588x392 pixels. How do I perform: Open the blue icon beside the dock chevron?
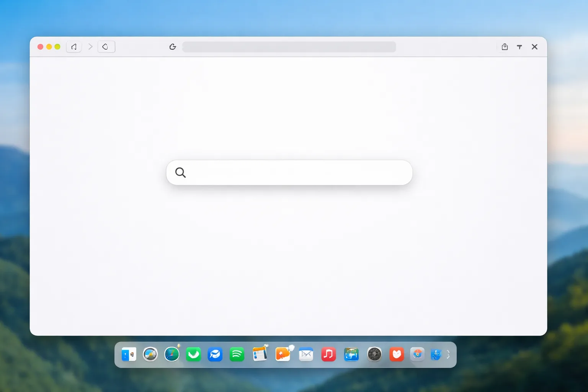point(436,355)
